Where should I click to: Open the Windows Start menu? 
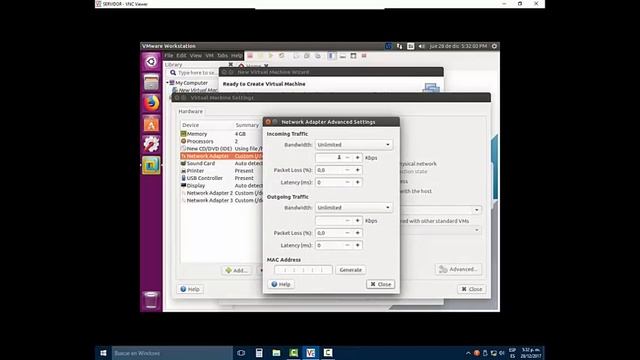pyautogui.click(x=103, y=353)
